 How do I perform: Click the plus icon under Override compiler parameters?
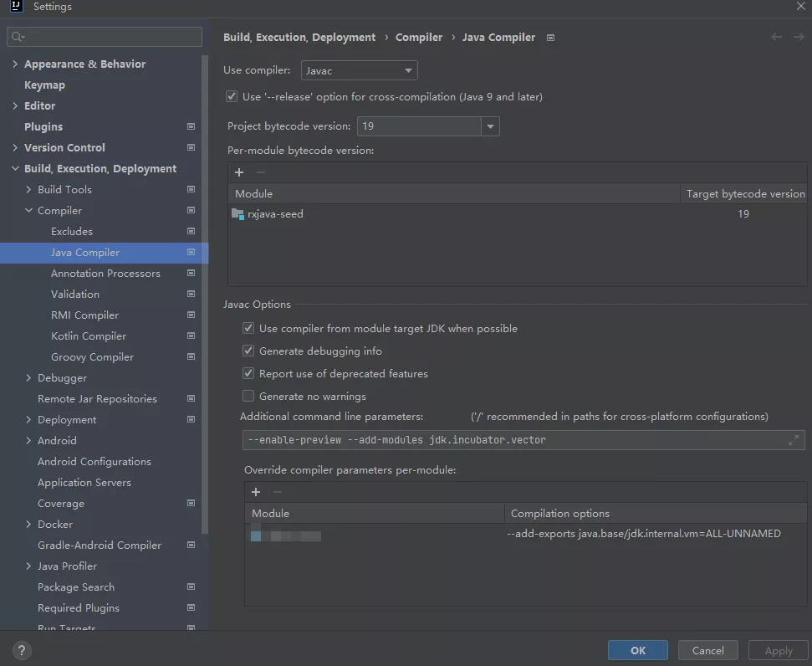pos(256,492)
